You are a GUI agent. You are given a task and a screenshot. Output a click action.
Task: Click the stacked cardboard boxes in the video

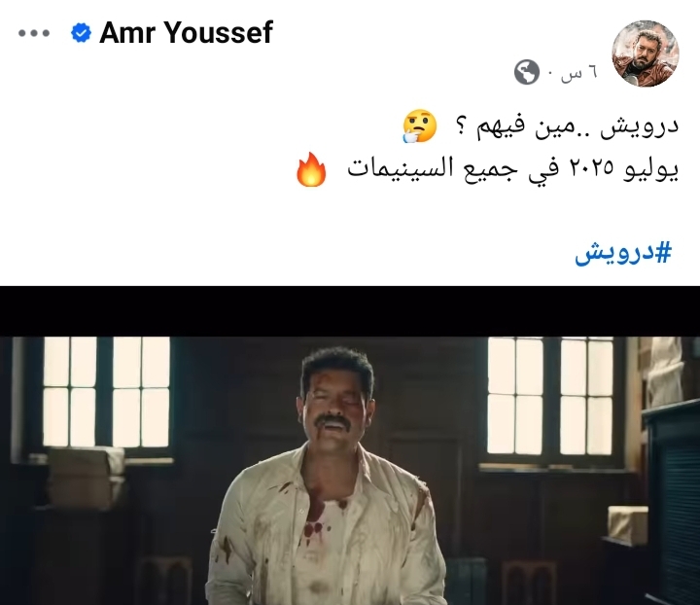pos(85,478)
